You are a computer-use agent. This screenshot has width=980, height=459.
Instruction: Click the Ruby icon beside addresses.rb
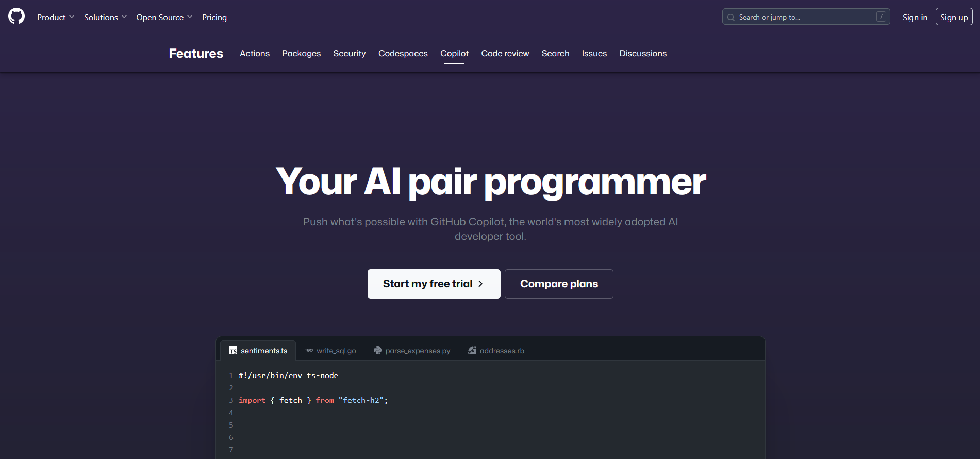pos(472,351)
